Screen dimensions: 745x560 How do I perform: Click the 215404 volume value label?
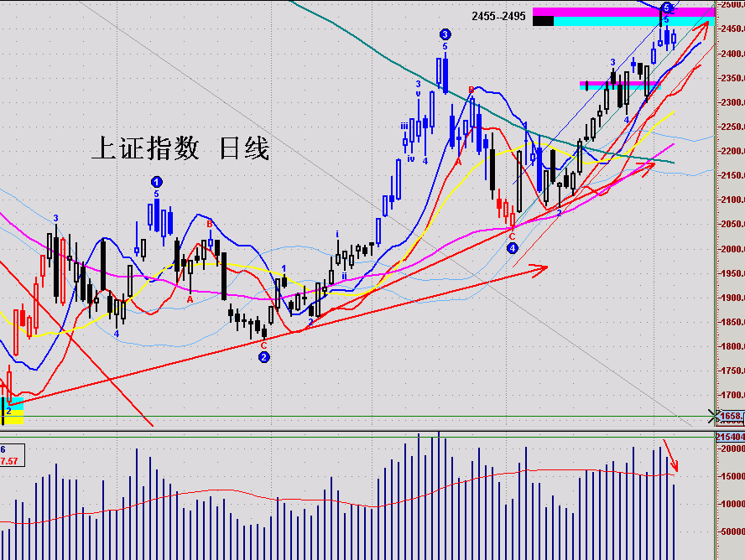point(729,437)
